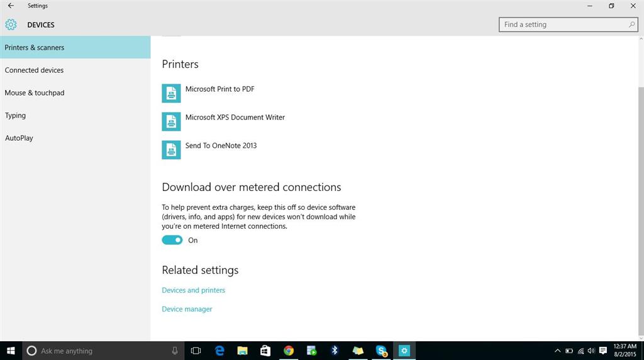Open Devices and printers link

pyautogui.click(x=194, y=290)
